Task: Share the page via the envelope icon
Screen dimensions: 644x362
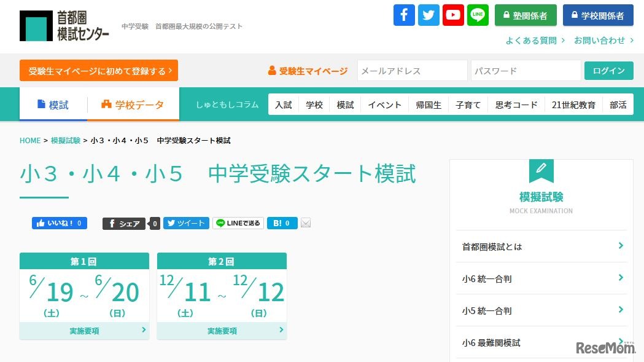Action: point(306,222)
